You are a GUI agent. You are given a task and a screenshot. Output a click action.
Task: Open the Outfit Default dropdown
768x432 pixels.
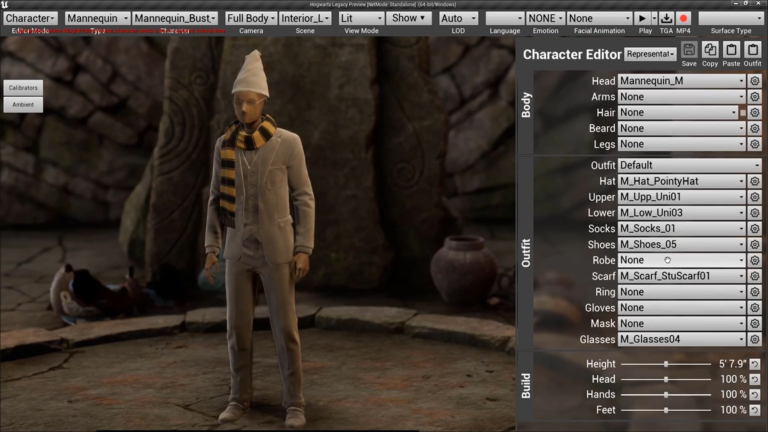690,165
